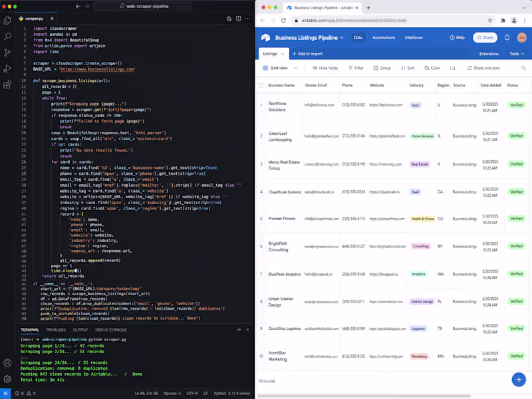The width and height of the screenshot is (532, 399).
Task: Open Accounts menu in VS Code
Action: pyautogui.click(x=7, y=362)
